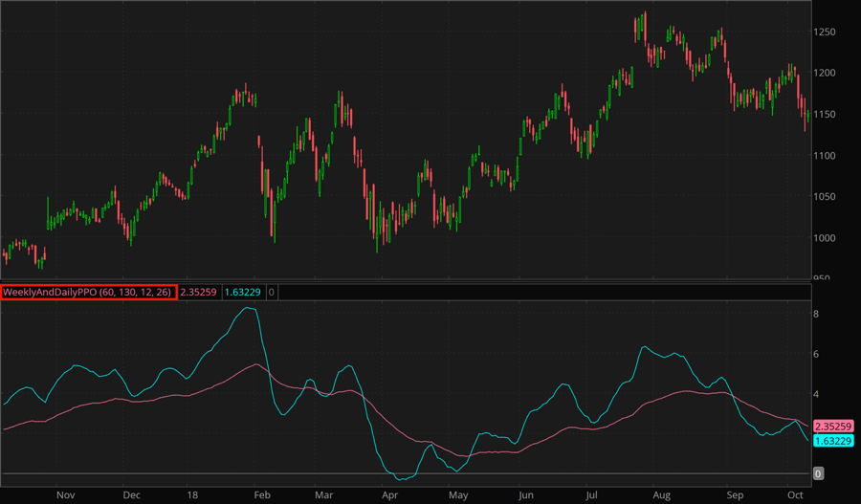Click the 1250 price axis label
This screenshot has height=504, width=861.
828,32
